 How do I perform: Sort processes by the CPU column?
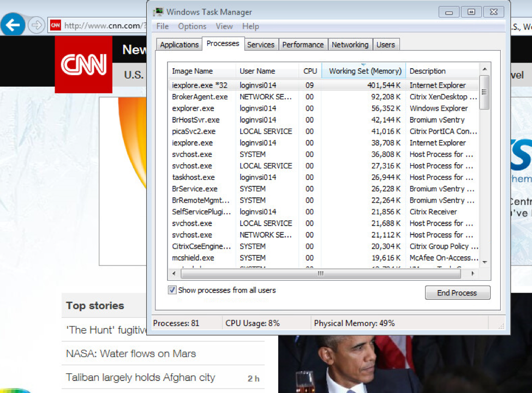pyautogui.click(x=310, y=71)
